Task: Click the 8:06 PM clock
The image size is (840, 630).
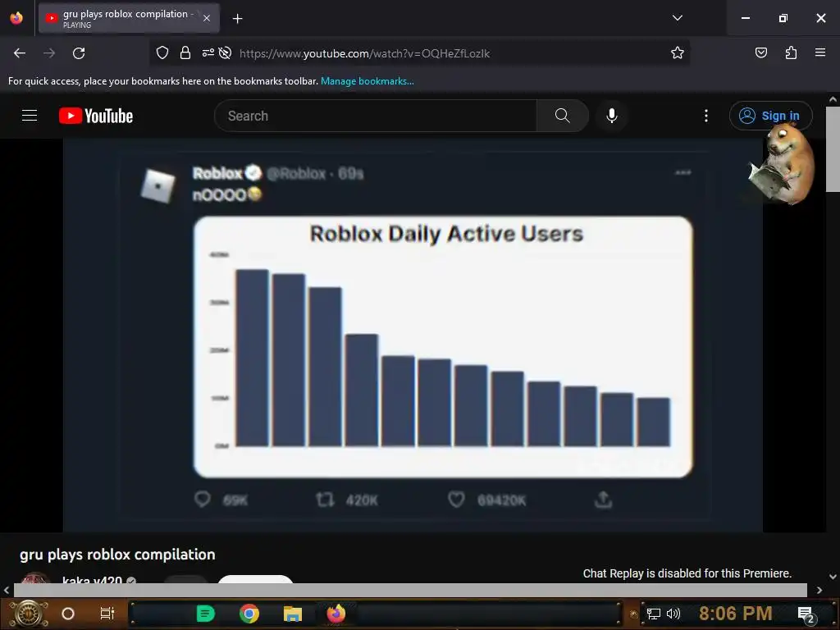Action: pyautogui.click(x=736, y=614)
